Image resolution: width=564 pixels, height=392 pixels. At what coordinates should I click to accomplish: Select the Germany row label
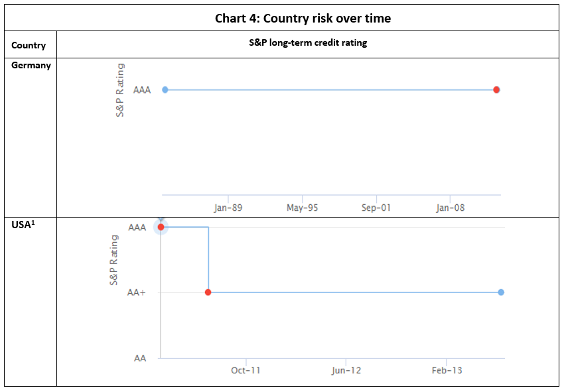click(x=31, y=66)
